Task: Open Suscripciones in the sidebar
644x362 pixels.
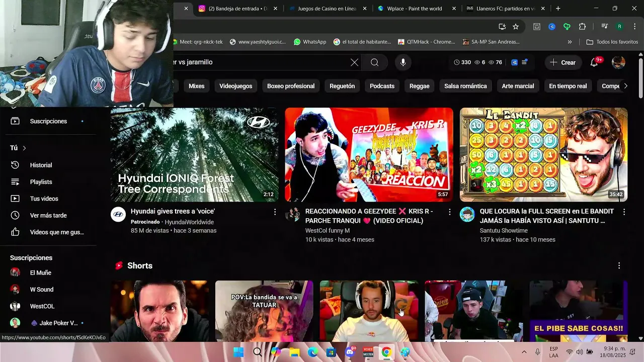Action: [x=48, y=121]
